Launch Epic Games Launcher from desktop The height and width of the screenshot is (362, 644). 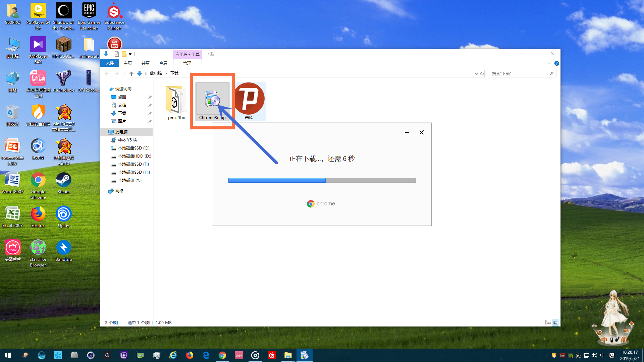(x=89, y=16)
